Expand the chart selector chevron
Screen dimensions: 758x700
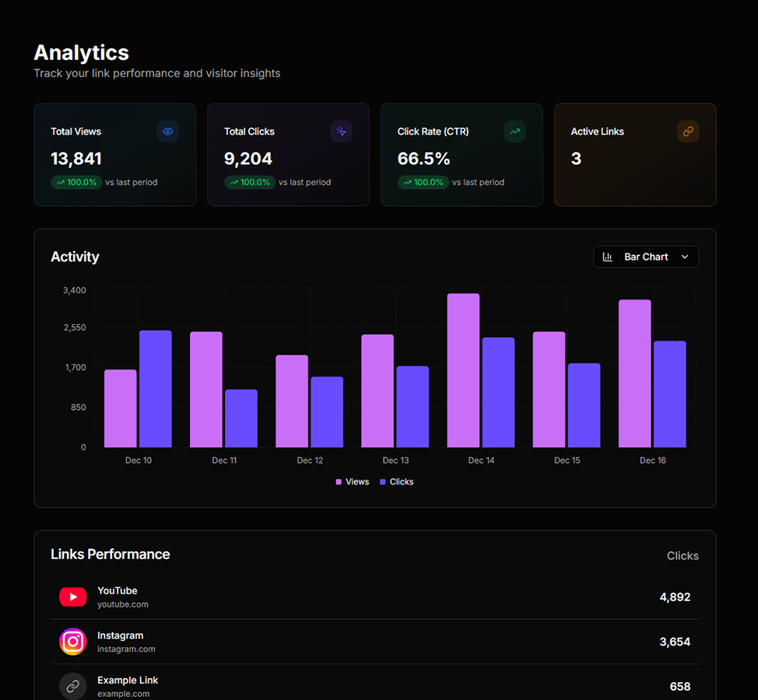pyautogui.click(x=685, y=257)
